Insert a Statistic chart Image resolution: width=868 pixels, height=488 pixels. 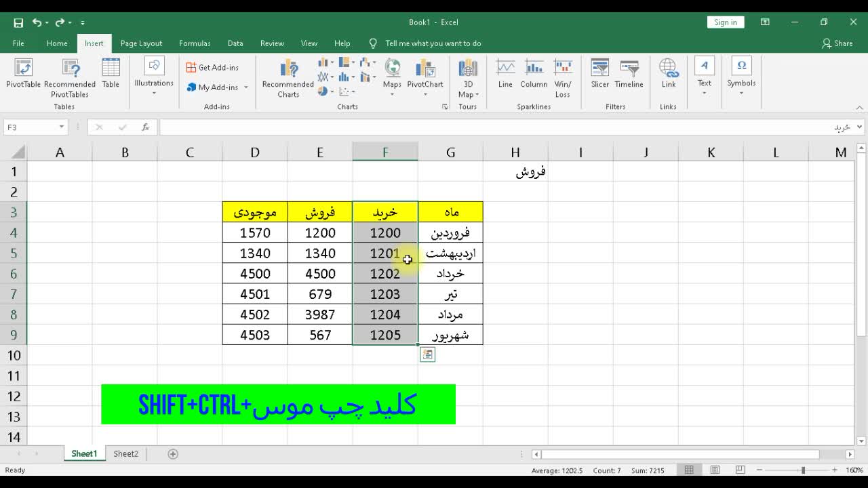(x=347, y=77)
